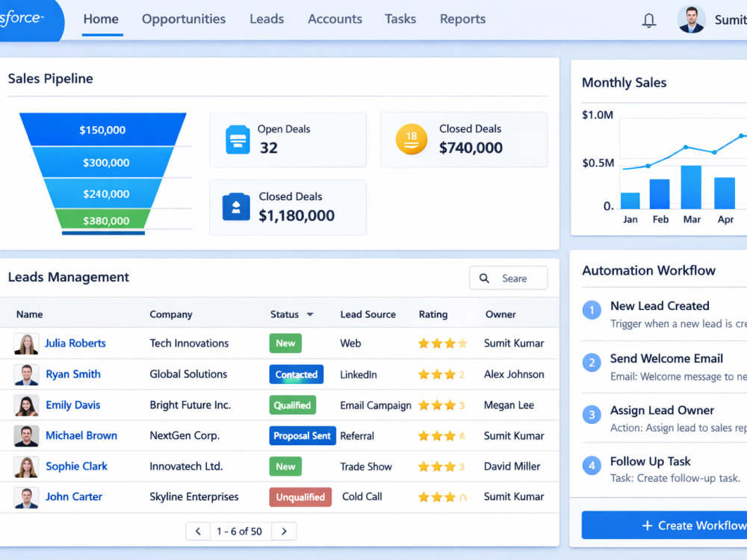The image size is (747, 560).
Task: Click the Follow Up Task step title
Action: coord(651,461)
